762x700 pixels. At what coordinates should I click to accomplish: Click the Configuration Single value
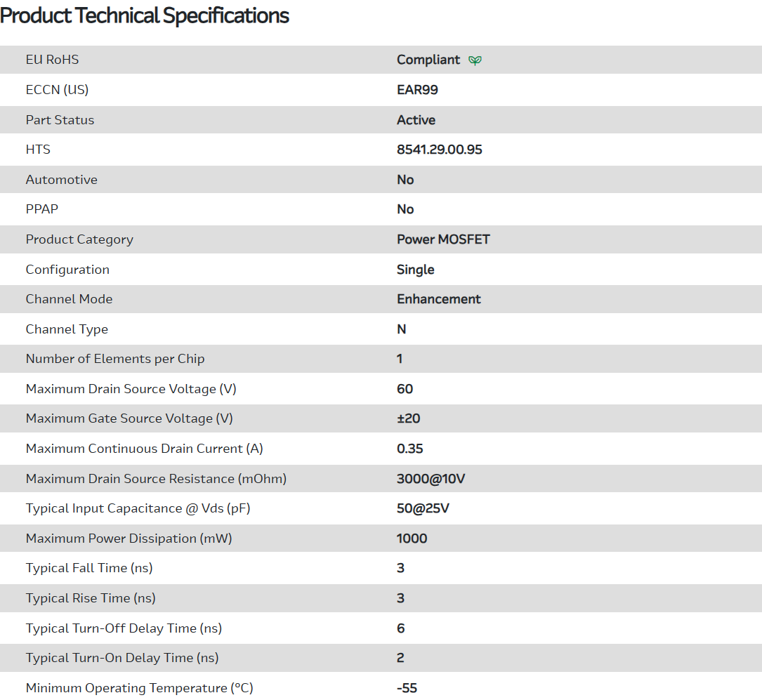tap(415, 270)
